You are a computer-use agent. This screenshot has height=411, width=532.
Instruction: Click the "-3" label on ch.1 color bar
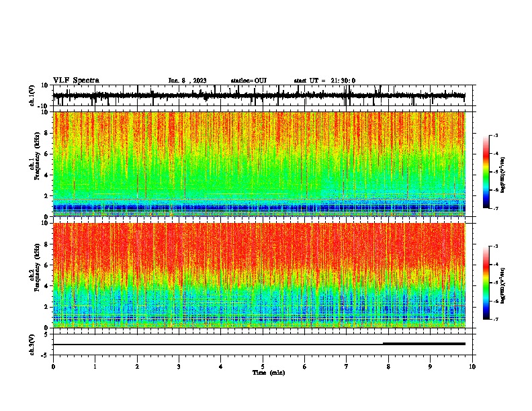[495, 135]
